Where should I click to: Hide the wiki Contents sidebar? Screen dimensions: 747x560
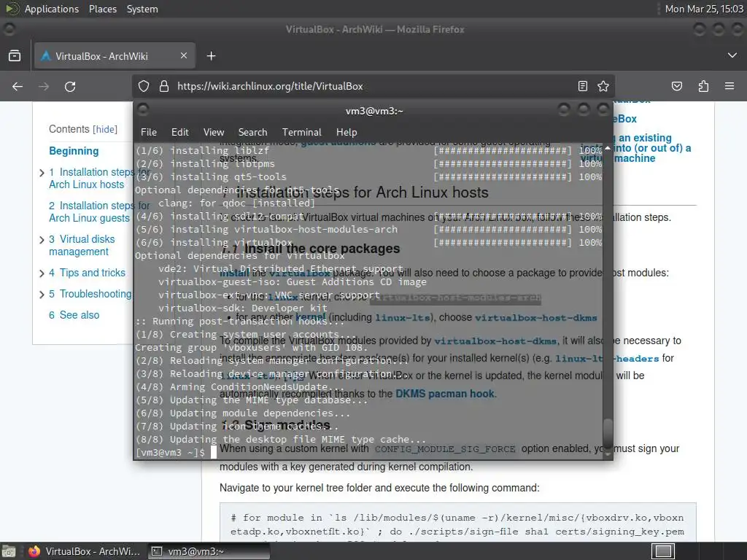(105, 130)
